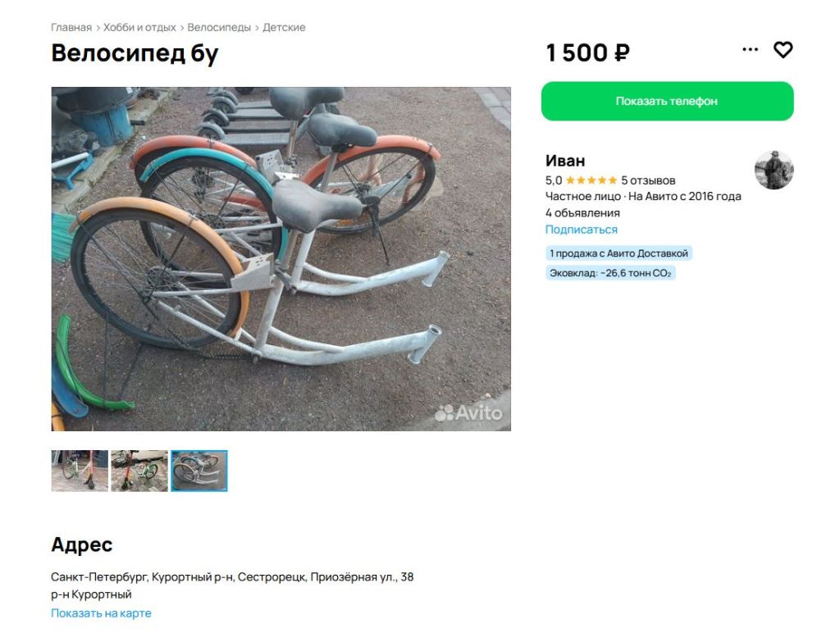Go to Главная breadcrumb

[x=71, y=28]
